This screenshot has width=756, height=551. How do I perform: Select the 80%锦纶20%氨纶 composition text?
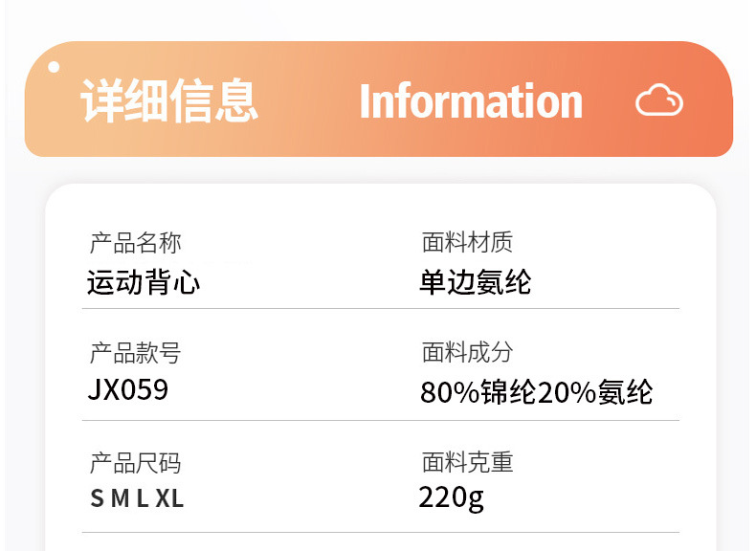click(x=536, y=392)
